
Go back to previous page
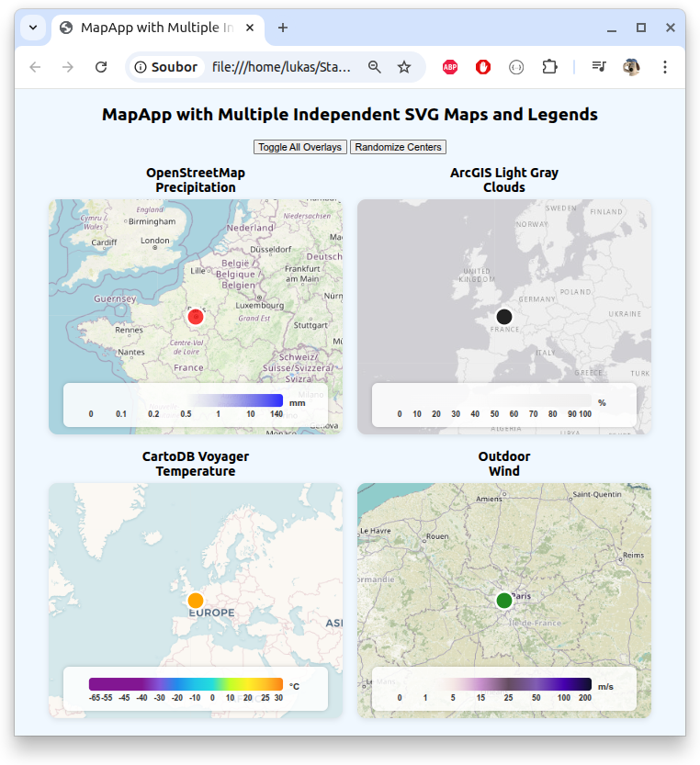tap(35, 67)
